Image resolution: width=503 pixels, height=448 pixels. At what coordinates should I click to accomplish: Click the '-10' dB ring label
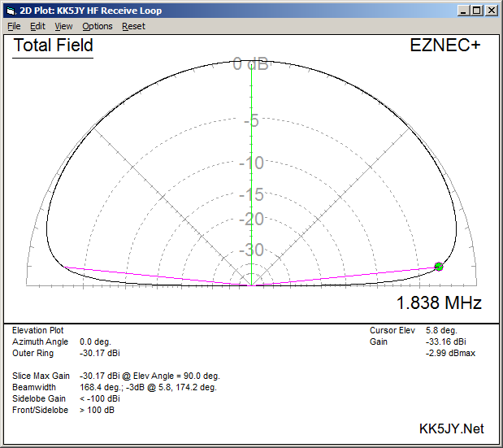click(x=252, y=163)
